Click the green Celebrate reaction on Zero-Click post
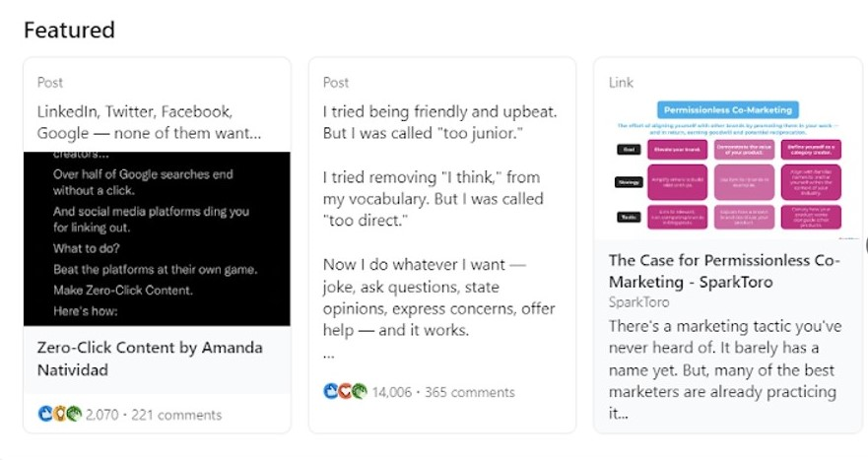 (74, 415)
